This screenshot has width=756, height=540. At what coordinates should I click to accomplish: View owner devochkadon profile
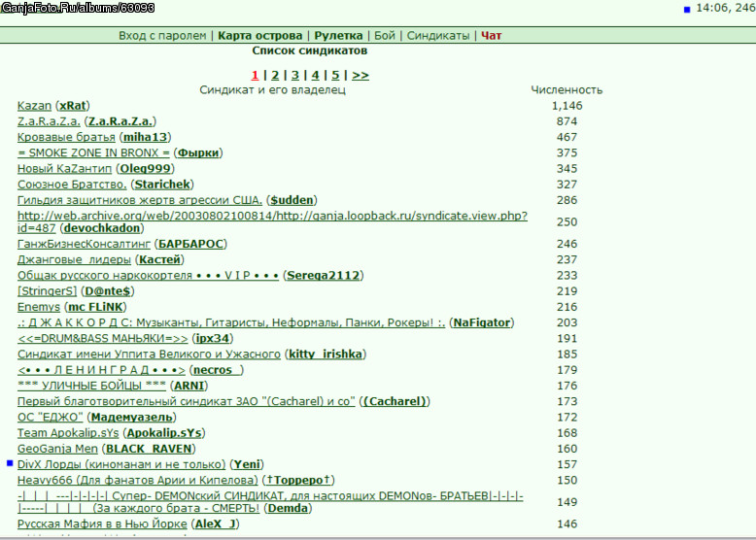102,228
